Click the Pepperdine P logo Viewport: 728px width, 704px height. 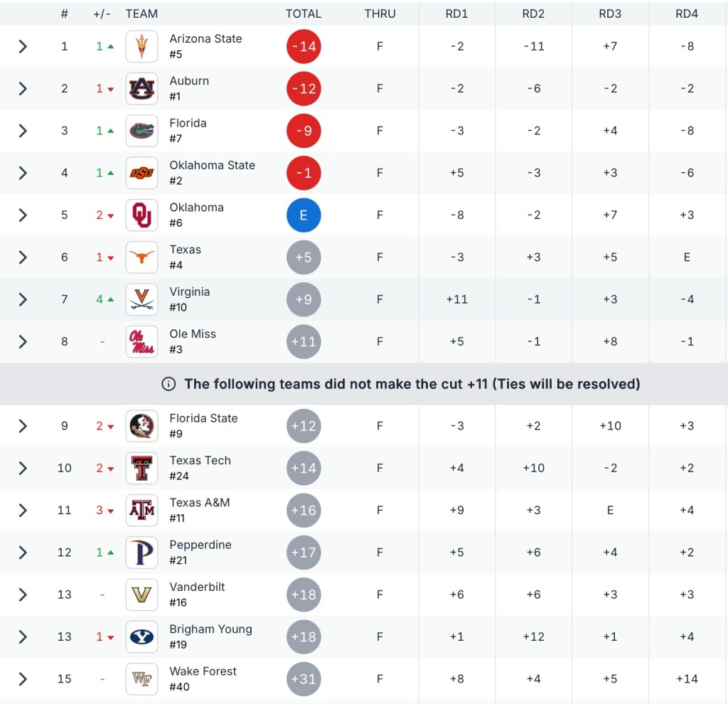click(141, 553)
